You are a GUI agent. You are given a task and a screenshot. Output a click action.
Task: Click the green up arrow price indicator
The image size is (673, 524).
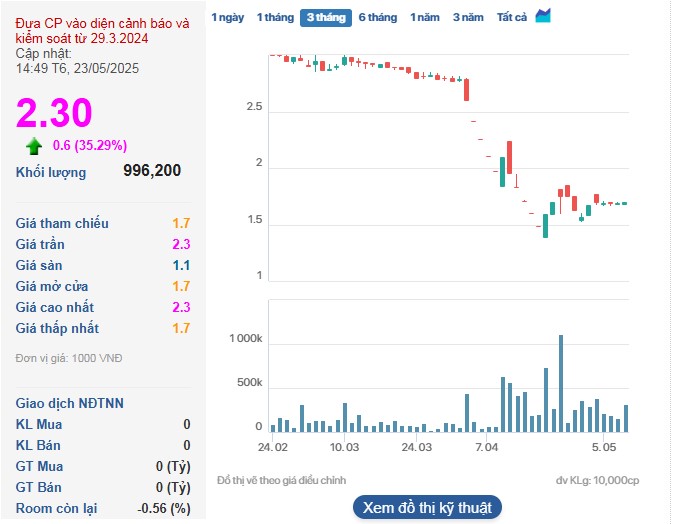coord(35,146)
